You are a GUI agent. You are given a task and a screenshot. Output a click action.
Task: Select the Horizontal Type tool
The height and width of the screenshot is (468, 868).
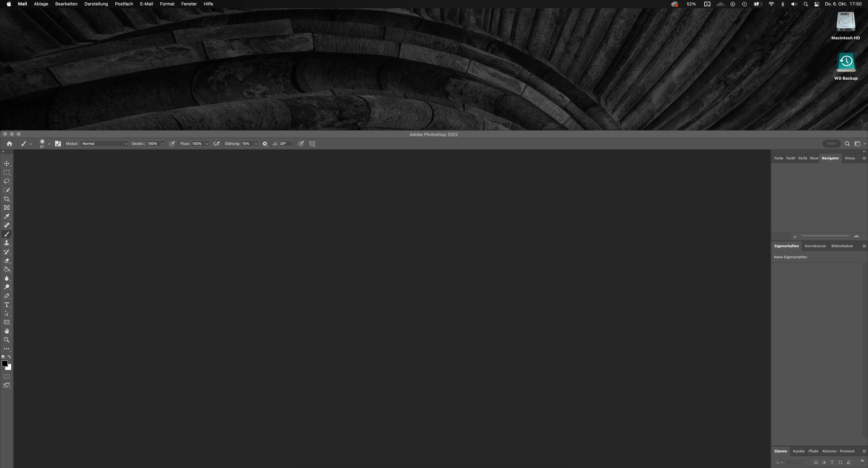(x=7, y=305)
